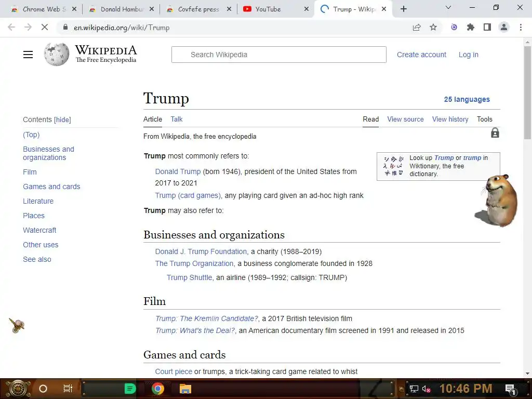The height and width of the screenshot is (399, 532).
Task: Open the Talk tab
Action: point(177,119)
